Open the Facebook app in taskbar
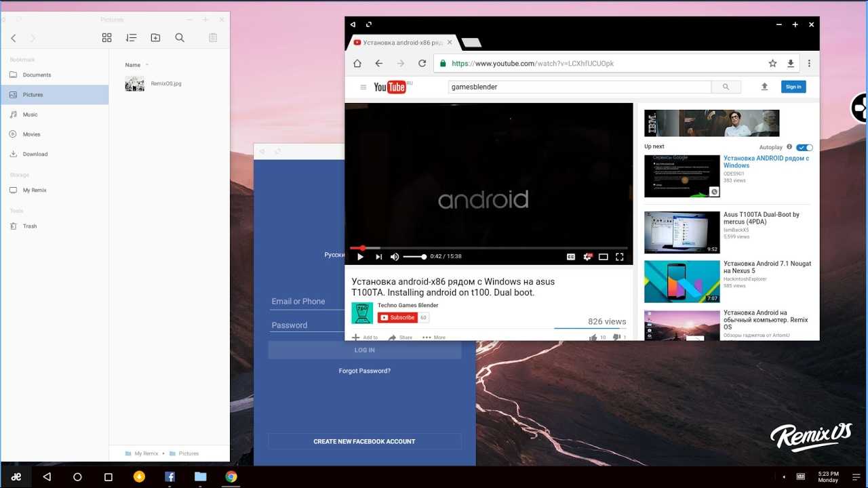This screenshot has height=488, width=868. [x=170, y=476]
